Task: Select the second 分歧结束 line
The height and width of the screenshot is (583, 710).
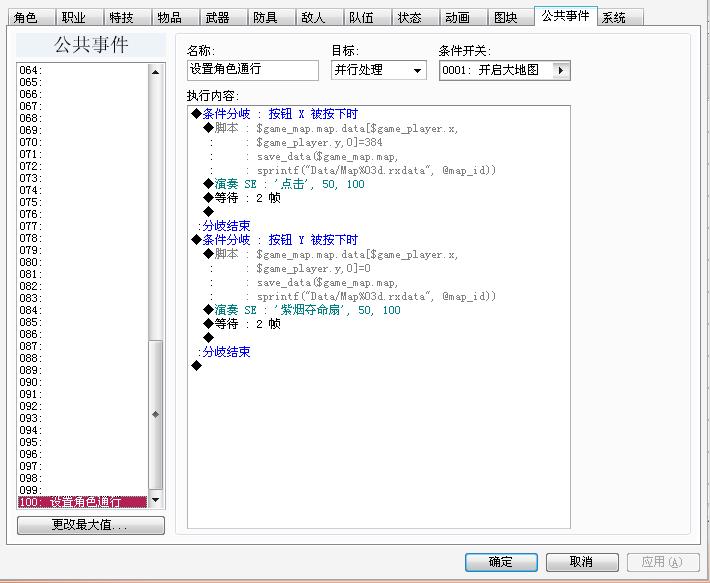Action: click(224, 352)
